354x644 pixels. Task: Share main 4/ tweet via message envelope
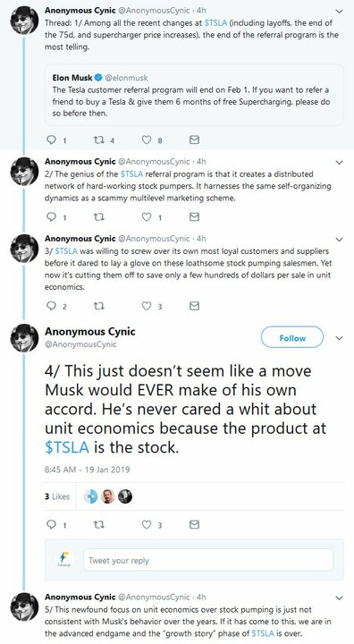[194, 524]
